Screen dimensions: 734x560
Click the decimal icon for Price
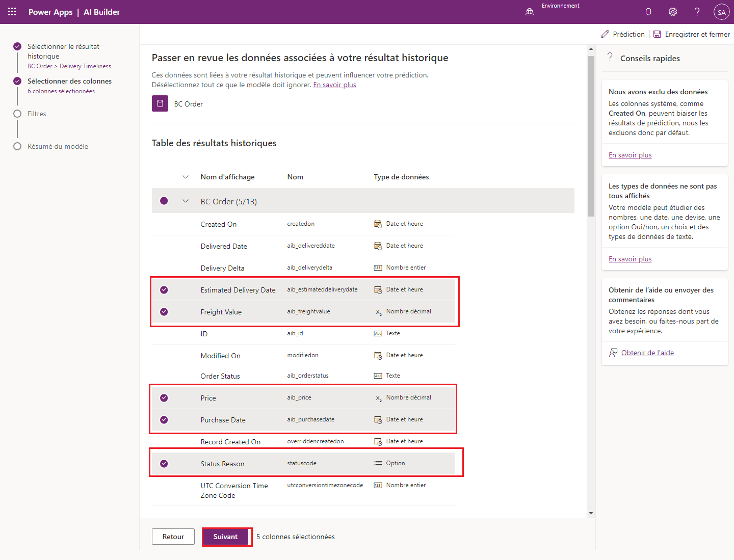coord(378,398)
